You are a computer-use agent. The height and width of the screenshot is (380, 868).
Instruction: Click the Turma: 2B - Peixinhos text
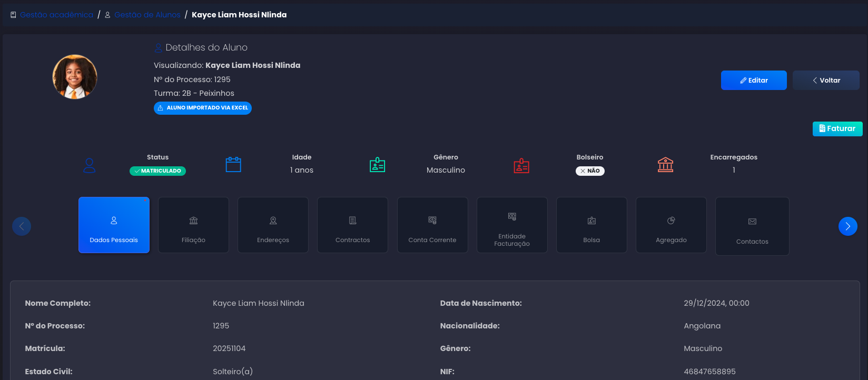(x=194, y=93)
